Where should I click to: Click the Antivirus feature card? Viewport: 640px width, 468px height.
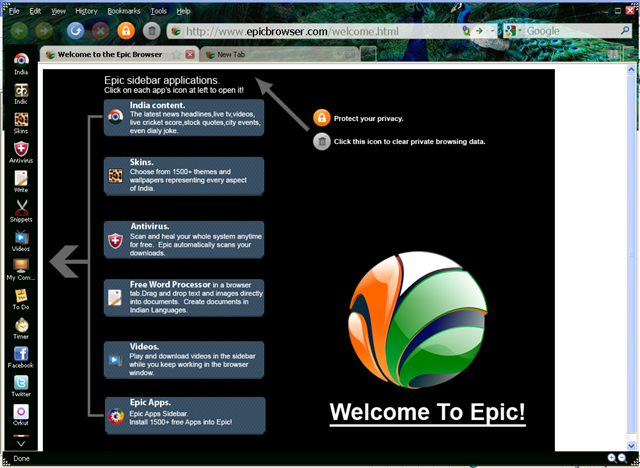pos(184,240)
